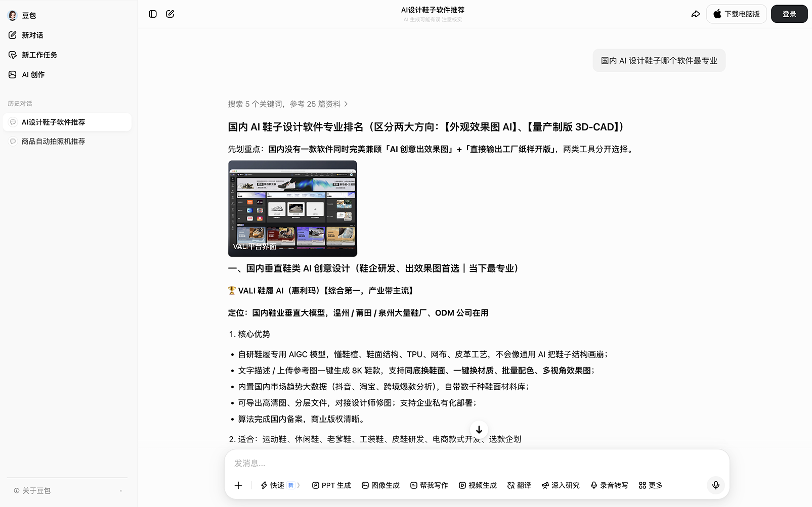Click the heading 一、国内垂直鞋类 AI 创意设计
812x507 pixels.
[375, 268]
